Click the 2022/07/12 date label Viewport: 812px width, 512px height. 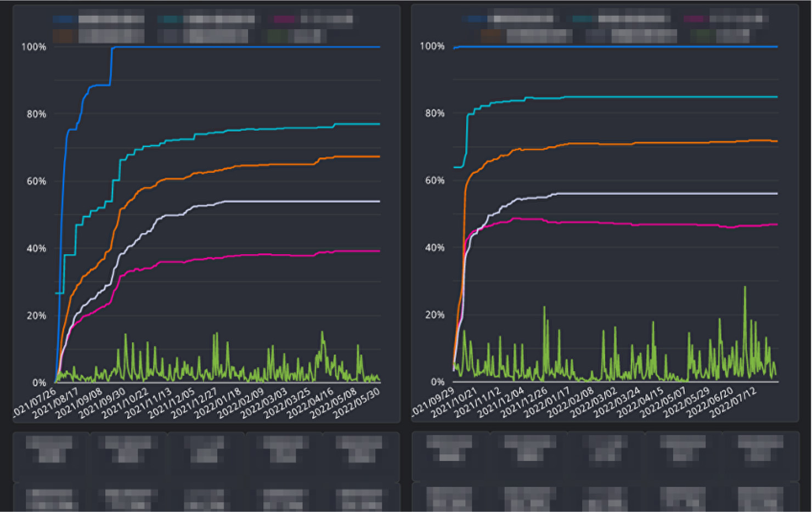click(x=732, y=403)
